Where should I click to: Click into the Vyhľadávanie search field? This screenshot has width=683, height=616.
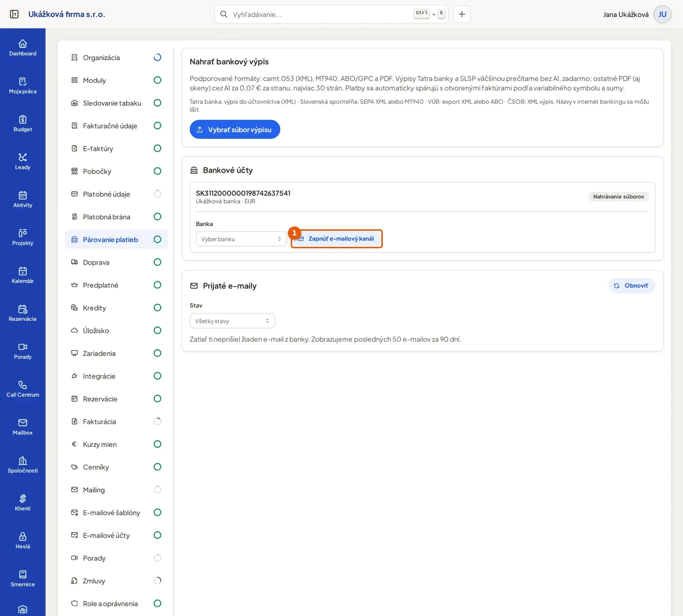[320, 15]
